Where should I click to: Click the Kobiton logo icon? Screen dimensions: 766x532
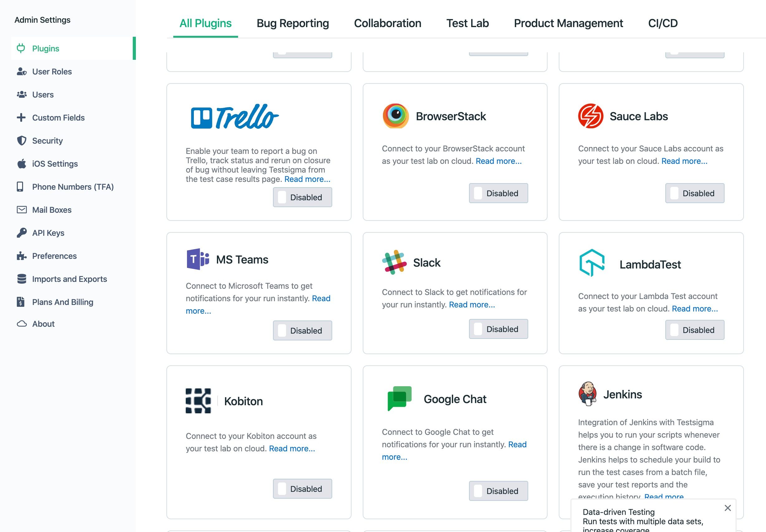click(199, 401)
